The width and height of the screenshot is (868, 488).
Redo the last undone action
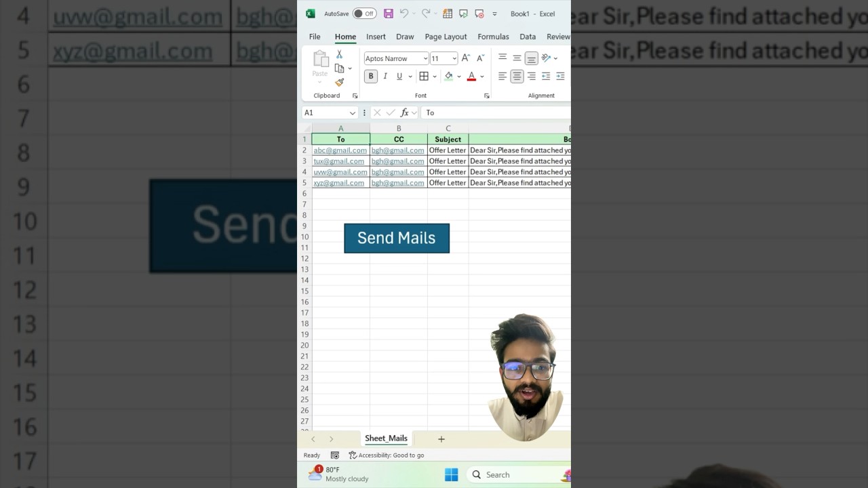tap(426, 14)
